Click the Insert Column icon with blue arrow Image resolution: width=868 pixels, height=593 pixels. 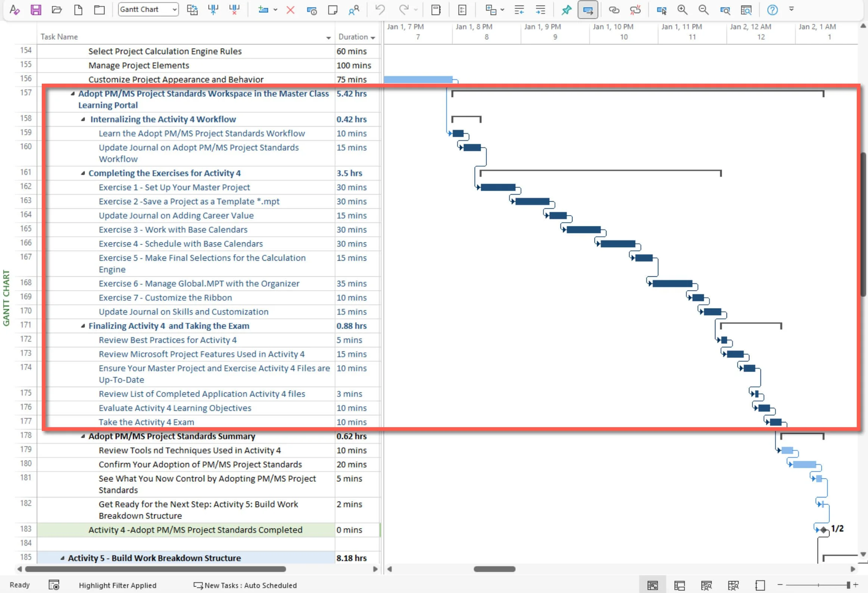tap(213, 10)
